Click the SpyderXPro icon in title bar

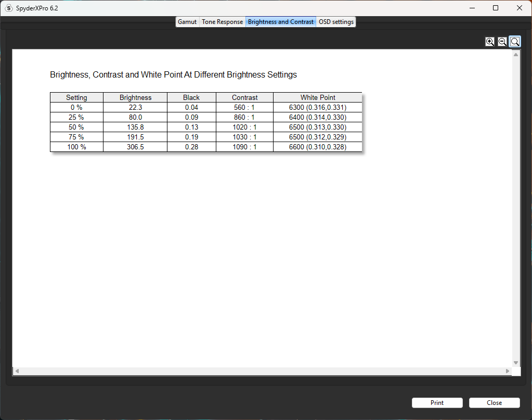[x=8, y=8]
